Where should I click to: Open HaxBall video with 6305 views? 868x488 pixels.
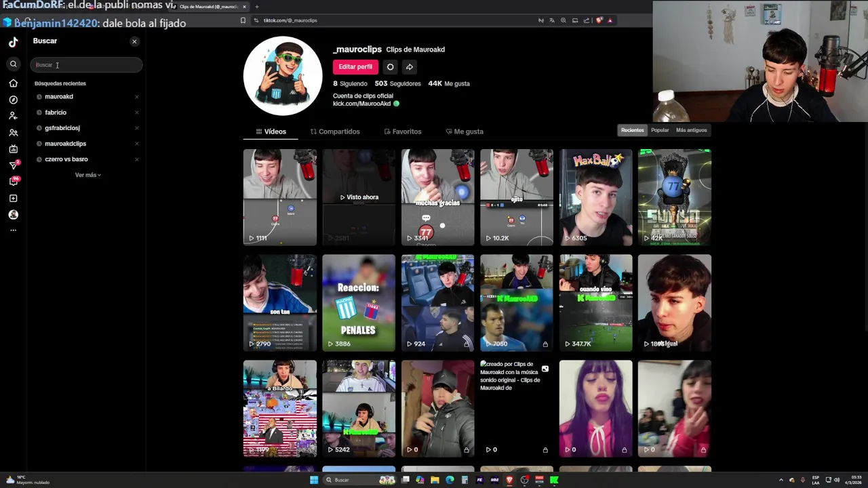point(595,197)
